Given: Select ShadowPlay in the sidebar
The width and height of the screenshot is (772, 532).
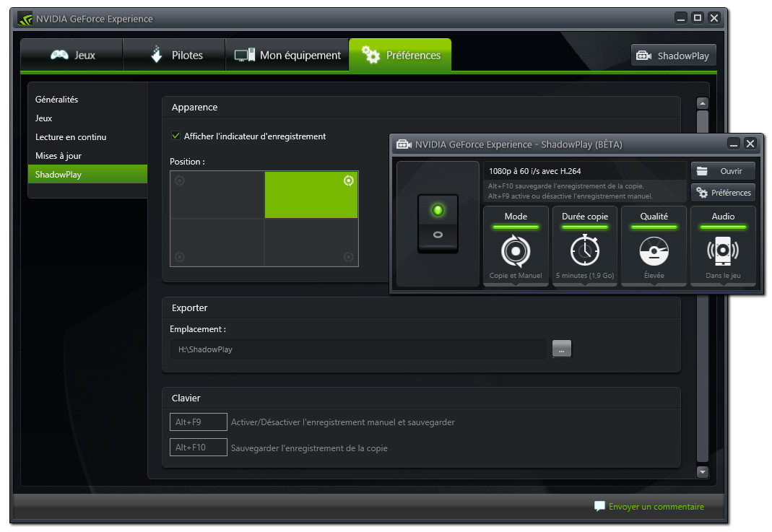Looking at the screenshot, I should point(87,174).
